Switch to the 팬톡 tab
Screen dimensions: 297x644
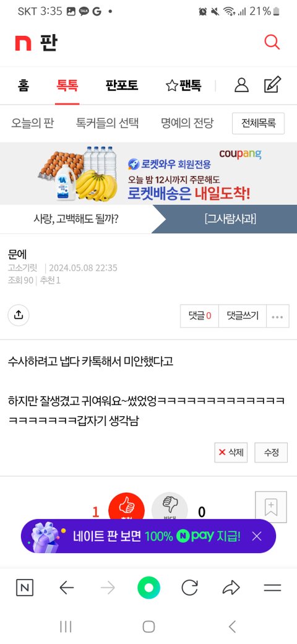184,85
